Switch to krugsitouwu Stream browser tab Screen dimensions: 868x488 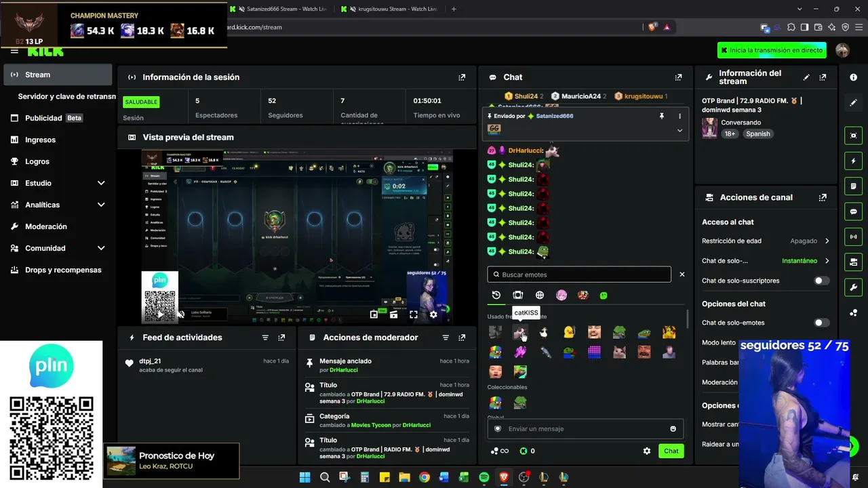click(x=391, y=9)
